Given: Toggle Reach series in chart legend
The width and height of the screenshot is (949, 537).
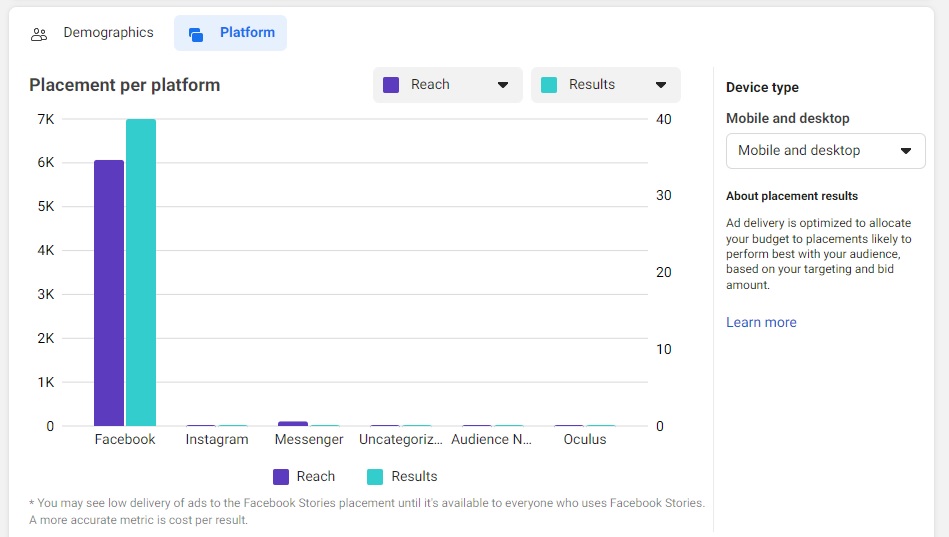Looking at the screenshot, I should [304, 477].
